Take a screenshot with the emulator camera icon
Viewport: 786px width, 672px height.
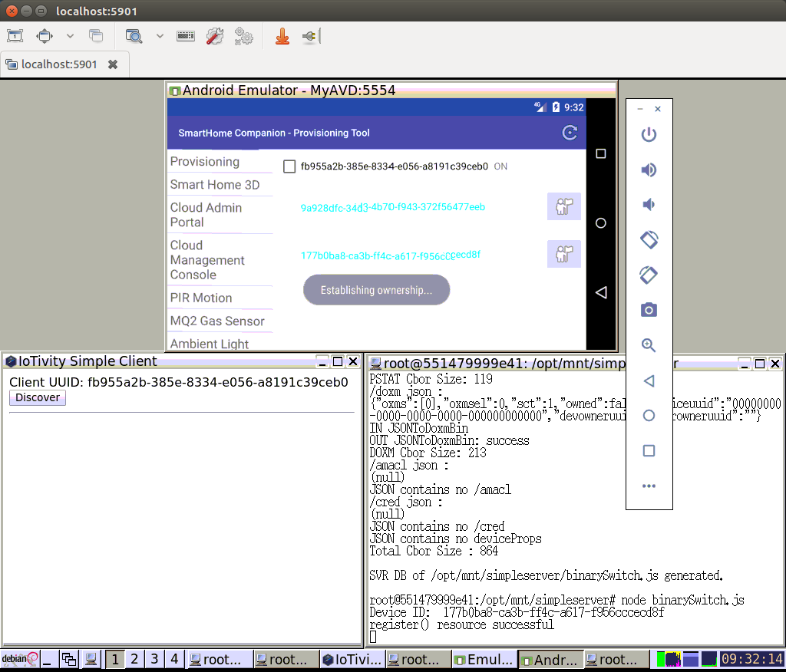pyautogui.click(x=649, y=310)
